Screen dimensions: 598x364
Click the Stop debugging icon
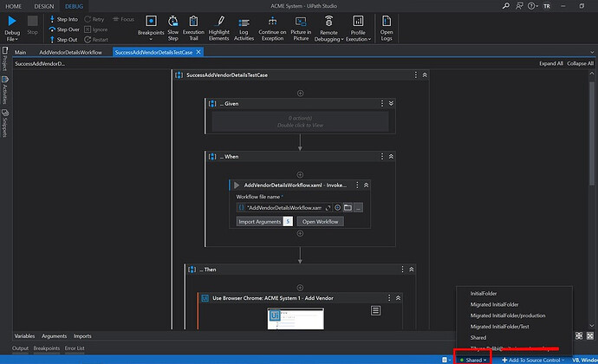(x=32, y=21)
